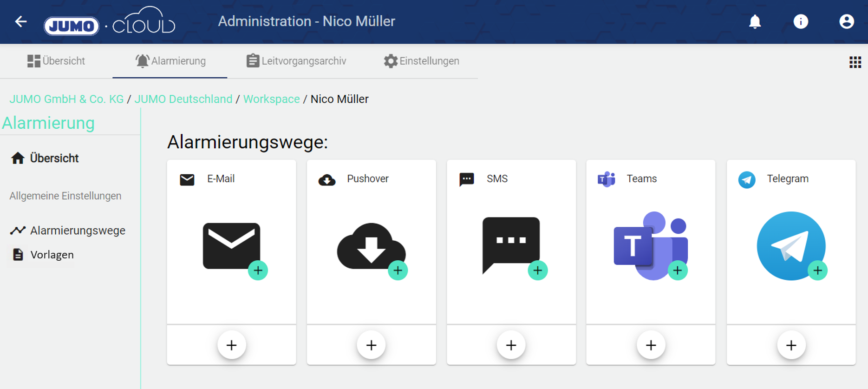Open the notifications bell

click(755, 22)
